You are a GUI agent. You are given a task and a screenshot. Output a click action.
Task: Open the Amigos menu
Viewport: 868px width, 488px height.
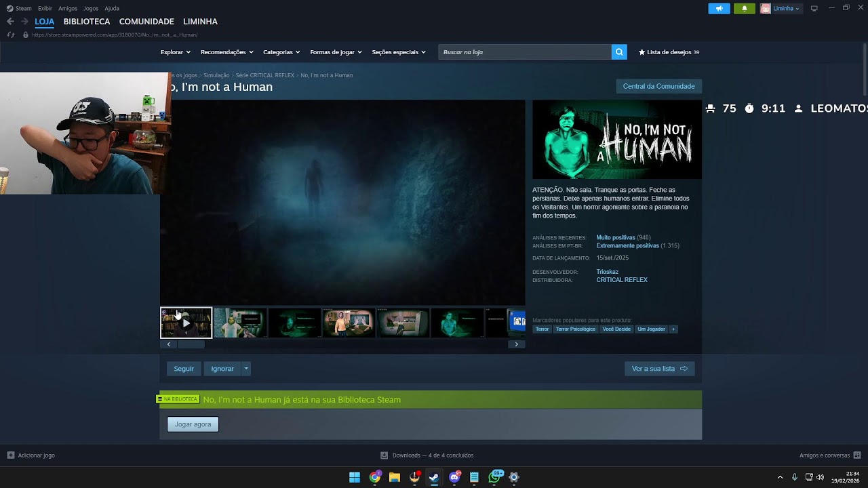click(68, 9)
